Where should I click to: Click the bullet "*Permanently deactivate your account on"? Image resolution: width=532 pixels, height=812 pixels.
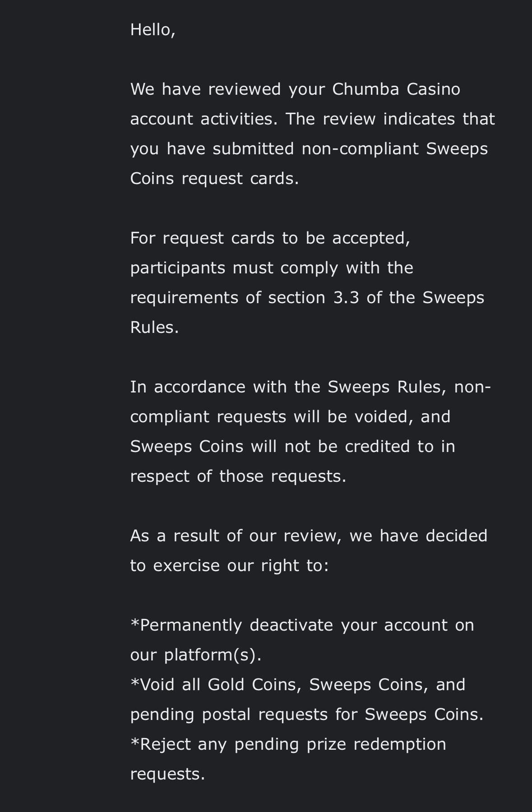tap(302, 625)
